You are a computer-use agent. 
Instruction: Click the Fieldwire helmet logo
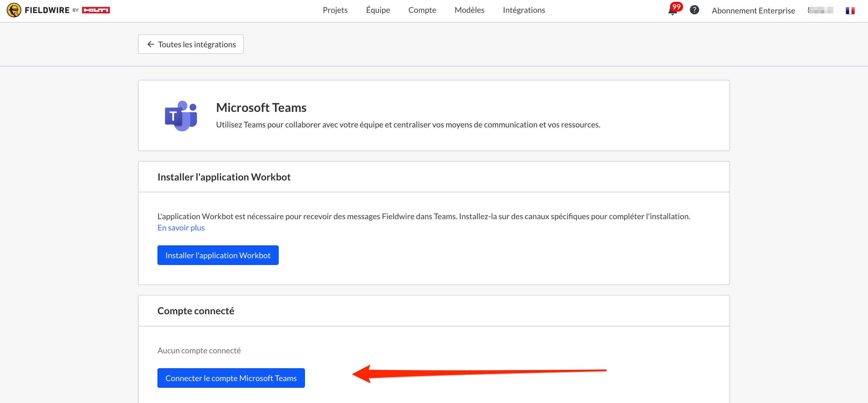point(14,10)
